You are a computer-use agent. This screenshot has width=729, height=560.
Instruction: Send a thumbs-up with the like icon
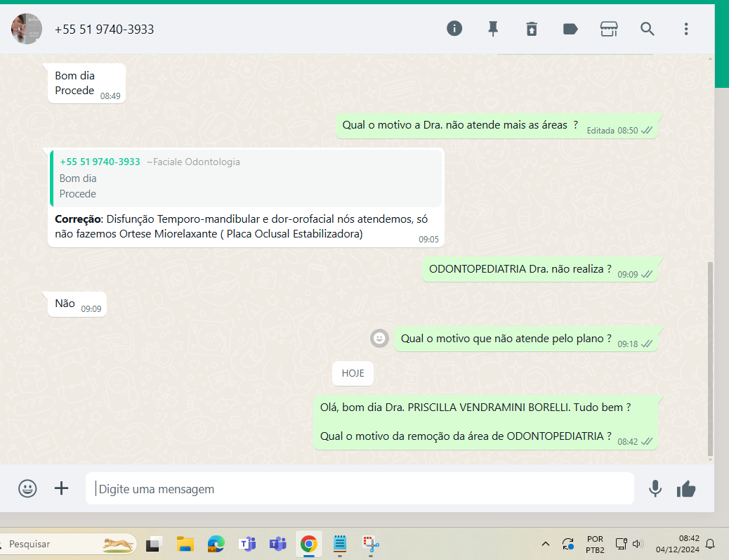(685, 489)
